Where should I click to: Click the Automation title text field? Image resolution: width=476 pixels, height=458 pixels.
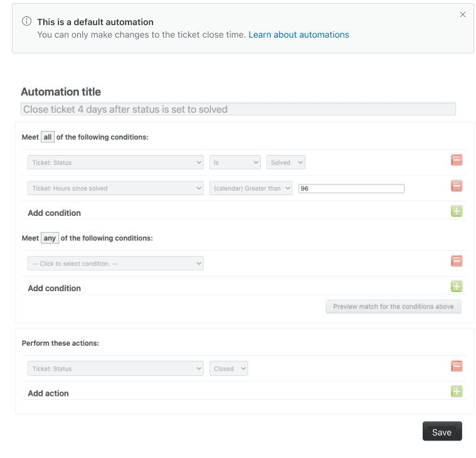pos(238,109)
